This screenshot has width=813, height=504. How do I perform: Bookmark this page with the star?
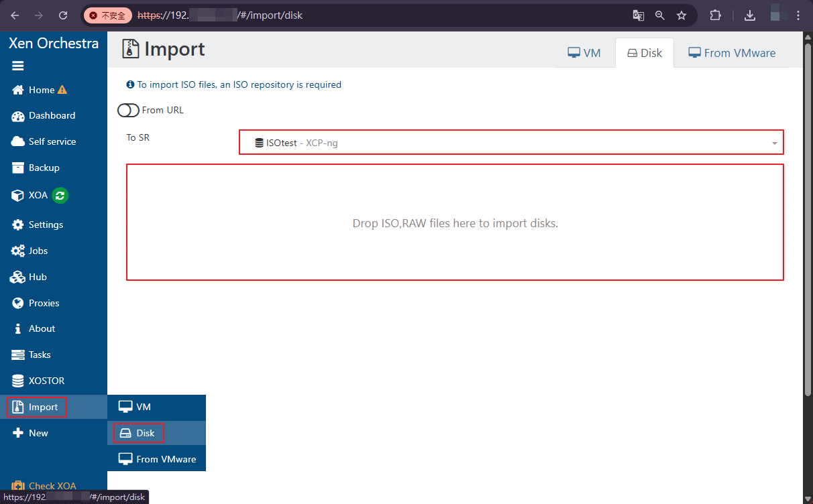point(682,15)
